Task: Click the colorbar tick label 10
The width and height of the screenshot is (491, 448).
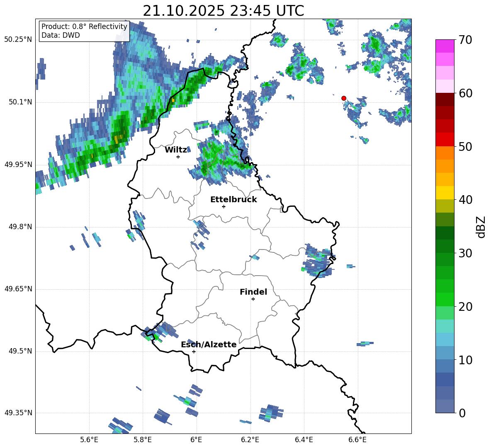Action: [x=465, y=360]
